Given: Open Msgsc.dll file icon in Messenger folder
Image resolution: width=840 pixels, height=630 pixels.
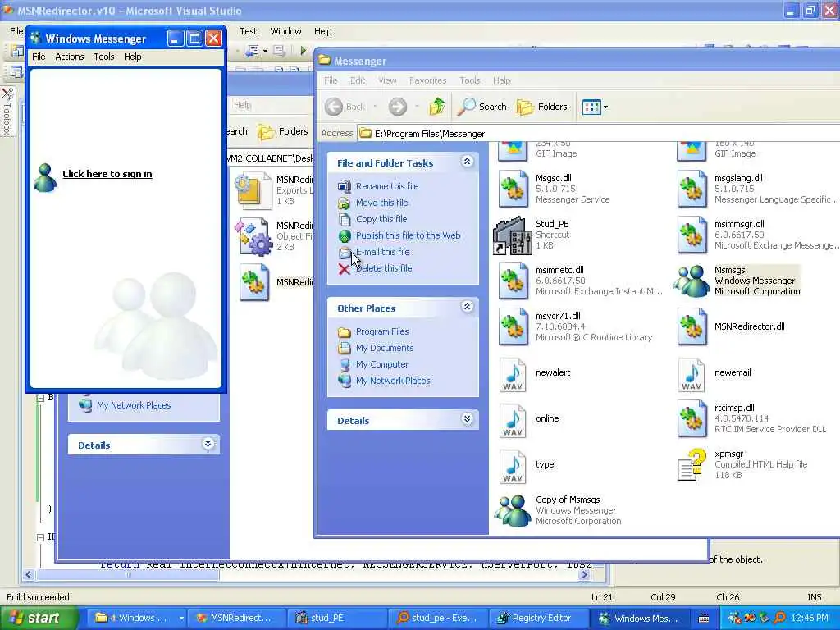Looking at the screenshot, I should [x=514, y=189].
